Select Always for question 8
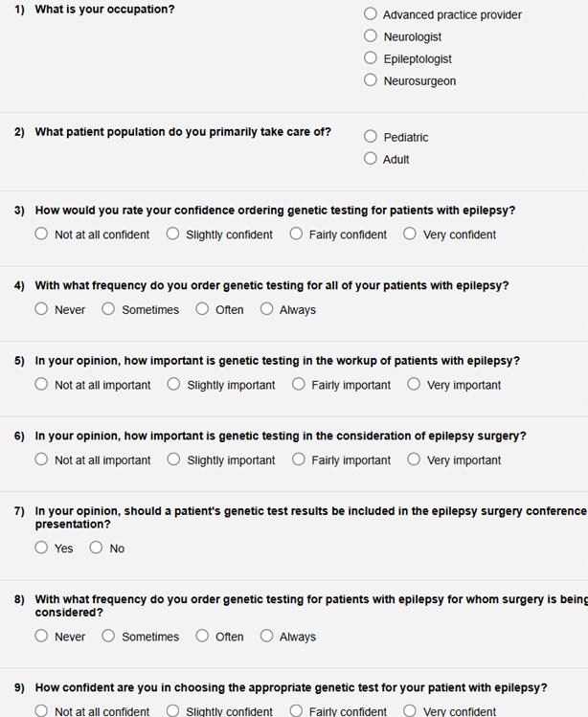This screenshot has height=717, width=588. [x=266, y=636]
